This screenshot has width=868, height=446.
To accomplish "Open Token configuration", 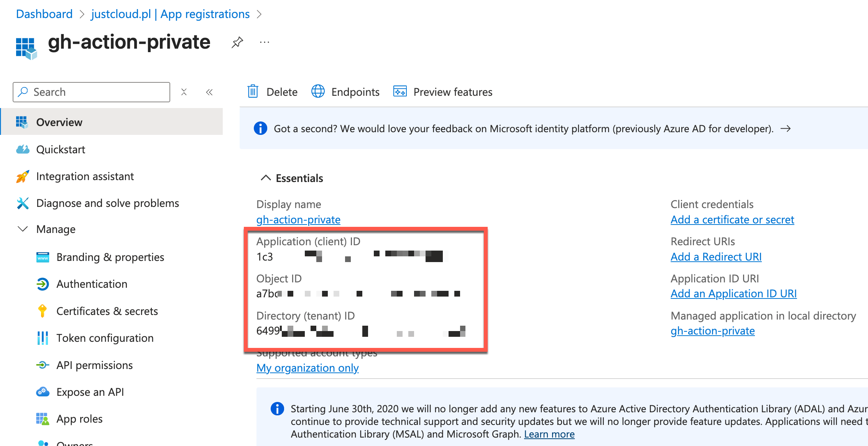I will 105,338.
